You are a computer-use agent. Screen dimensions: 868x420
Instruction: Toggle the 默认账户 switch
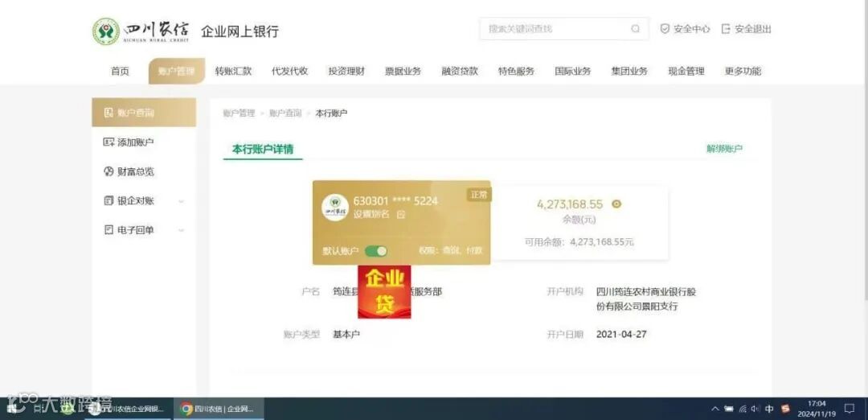376,251
